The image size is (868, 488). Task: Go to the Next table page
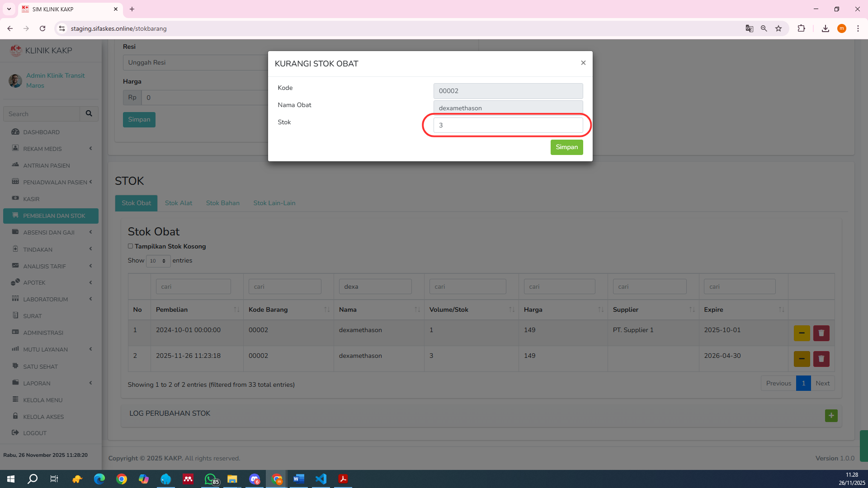pos(822,383)
